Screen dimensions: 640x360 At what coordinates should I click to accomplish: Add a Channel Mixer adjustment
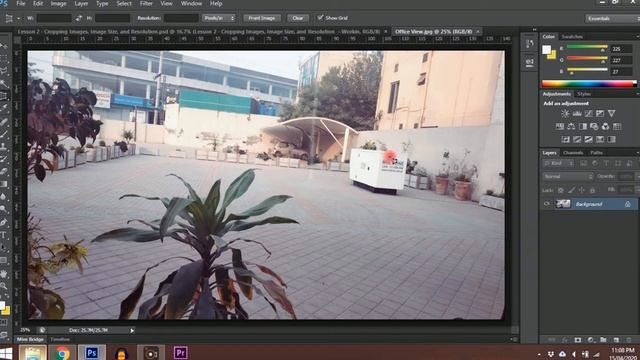point(605,127)
